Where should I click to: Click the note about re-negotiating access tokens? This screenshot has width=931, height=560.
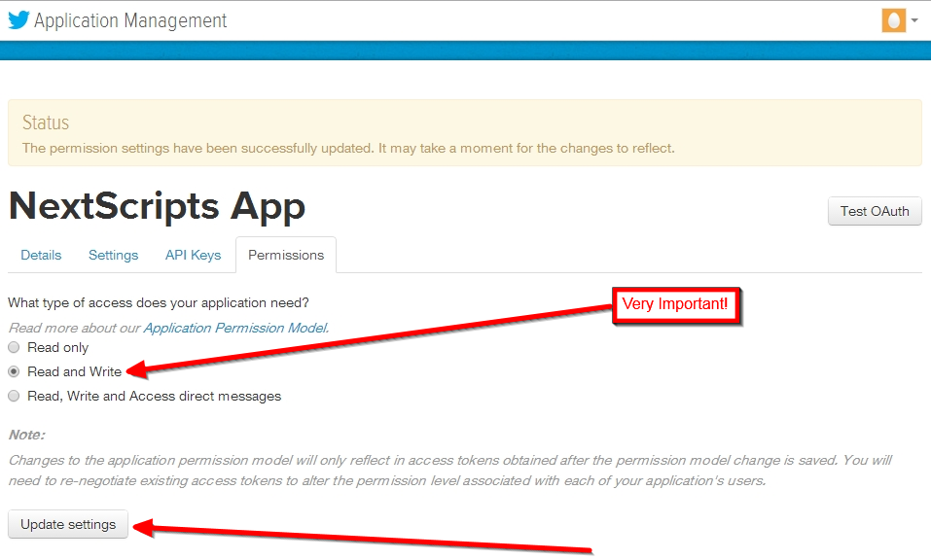point(450,471)
